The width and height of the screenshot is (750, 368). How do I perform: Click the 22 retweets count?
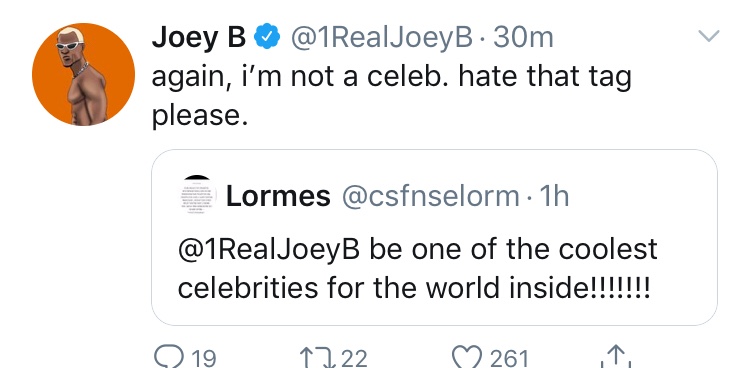point(354,358)
